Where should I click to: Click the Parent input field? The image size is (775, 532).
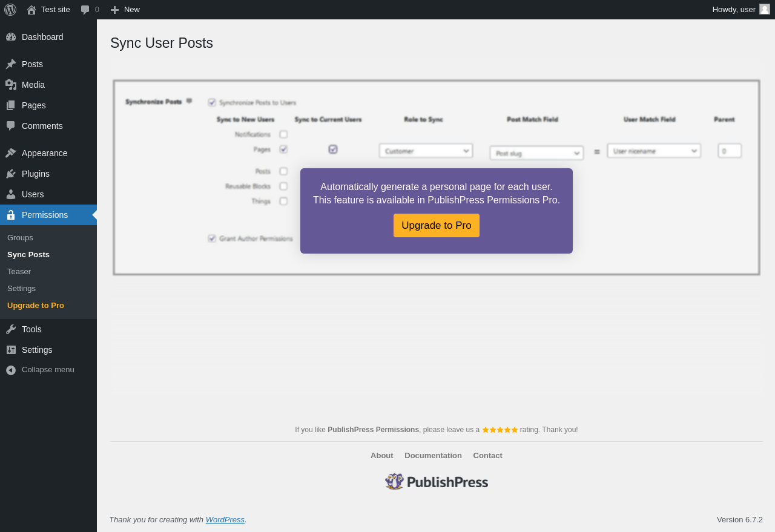[x=730, y=151]
